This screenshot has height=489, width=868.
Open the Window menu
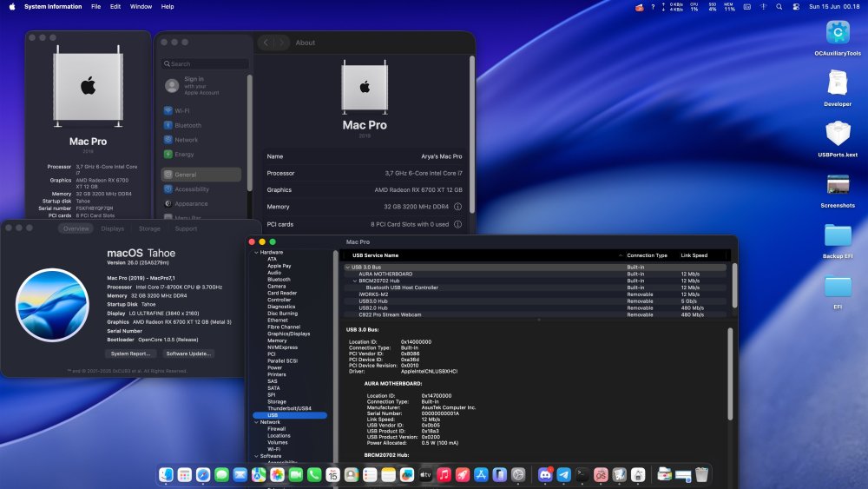(x=141, y=7)
